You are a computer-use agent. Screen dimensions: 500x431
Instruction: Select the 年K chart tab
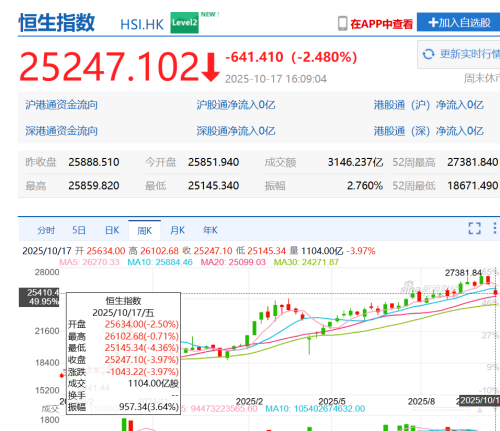click(x=210, y=230)
